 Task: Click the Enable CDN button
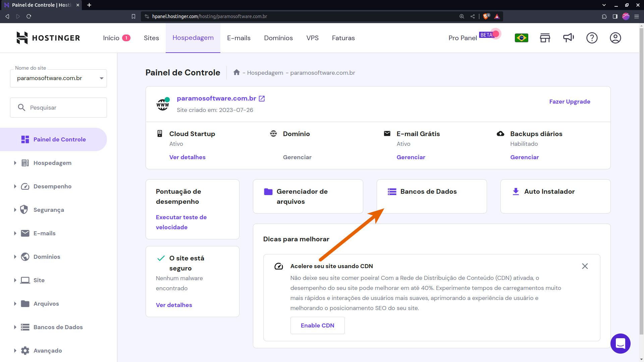pyautogui.click(x=317, y=325)
